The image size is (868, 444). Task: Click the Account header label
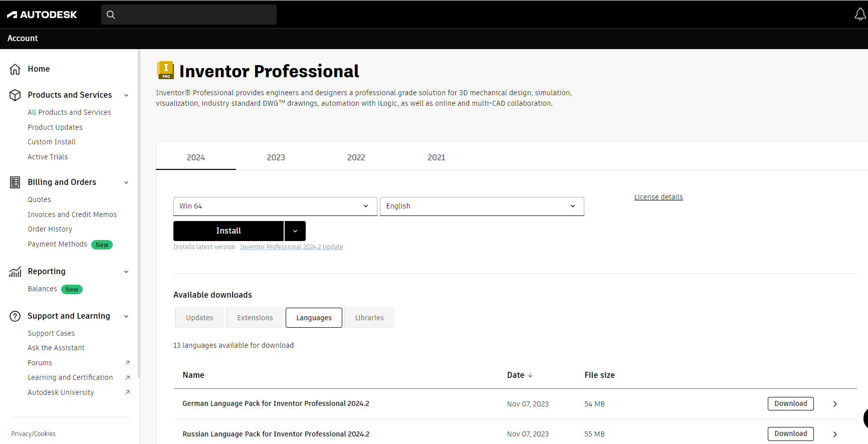pyautogui.click(x=23, y=39)
